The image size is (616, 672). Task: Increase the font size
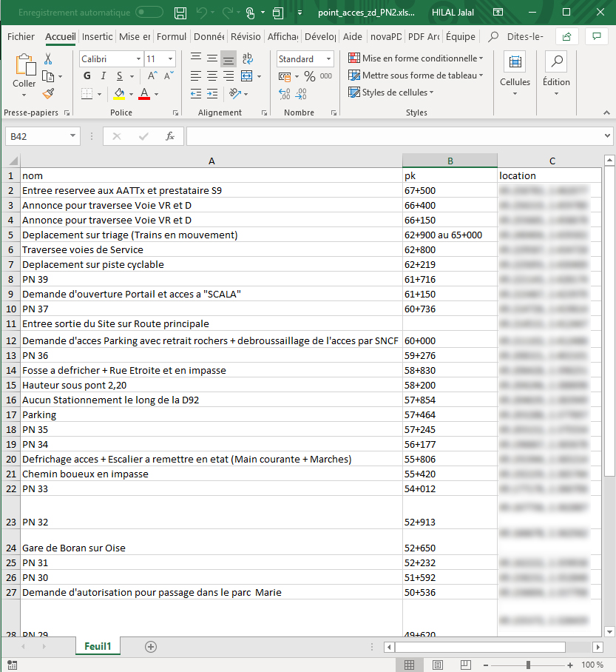152,76
